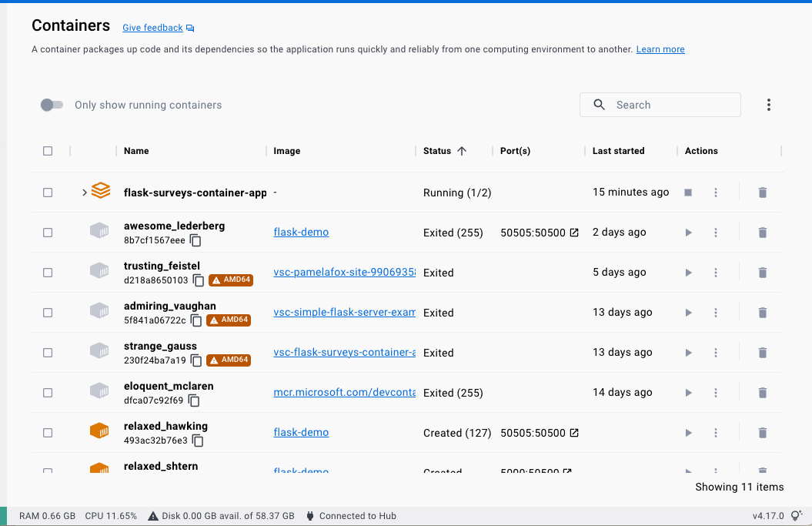Stop the flask-surveys-container-app group

pyautogui.click(x=687, y=193)
